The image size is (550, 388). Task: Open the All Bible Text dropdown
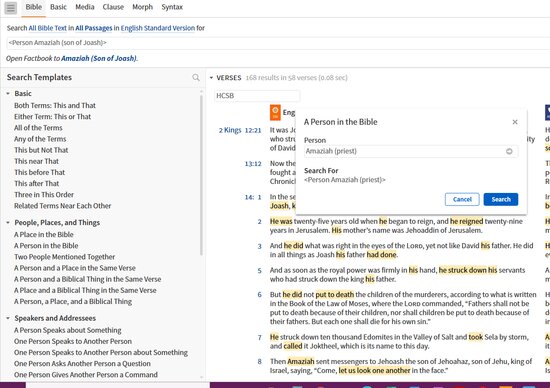(47, 28)
